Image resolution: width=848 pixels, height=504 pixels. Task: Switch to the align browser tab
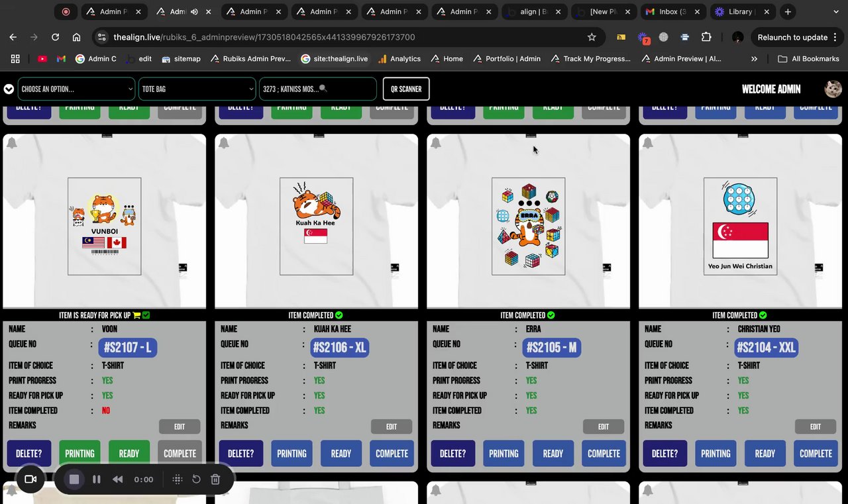(x=533, y=11)
